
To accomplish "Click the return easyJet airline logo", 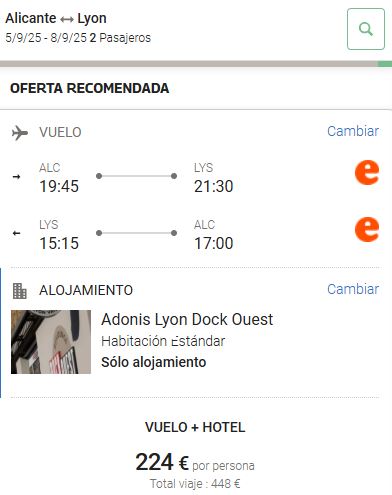I will coord(367,229).
